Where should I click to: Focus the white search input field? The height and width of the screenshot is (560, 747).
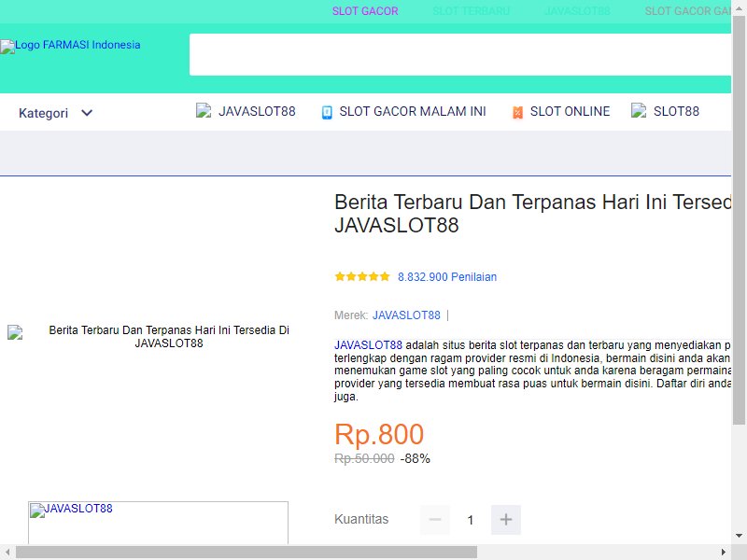[460, 54]
